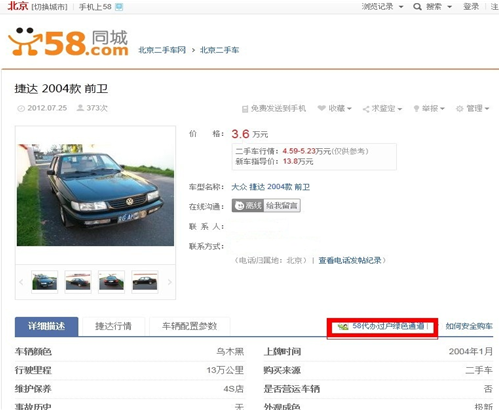This screenshot has width=499, height=417.
Task: Click the 举报 lightbulb icon
Action: tap(416, 109)
